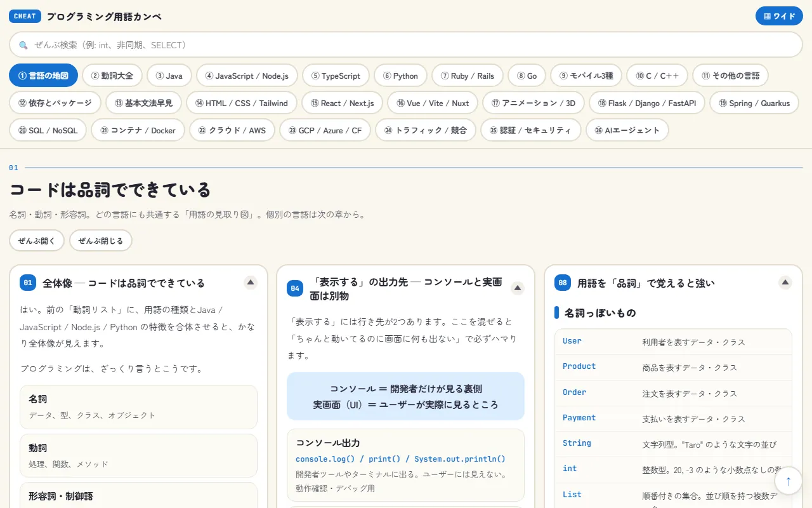The width and height of the screenshot is (812, 508).
Task: Click the Payment row in the table
Action: pyautogui.click(x=673, y=418)
